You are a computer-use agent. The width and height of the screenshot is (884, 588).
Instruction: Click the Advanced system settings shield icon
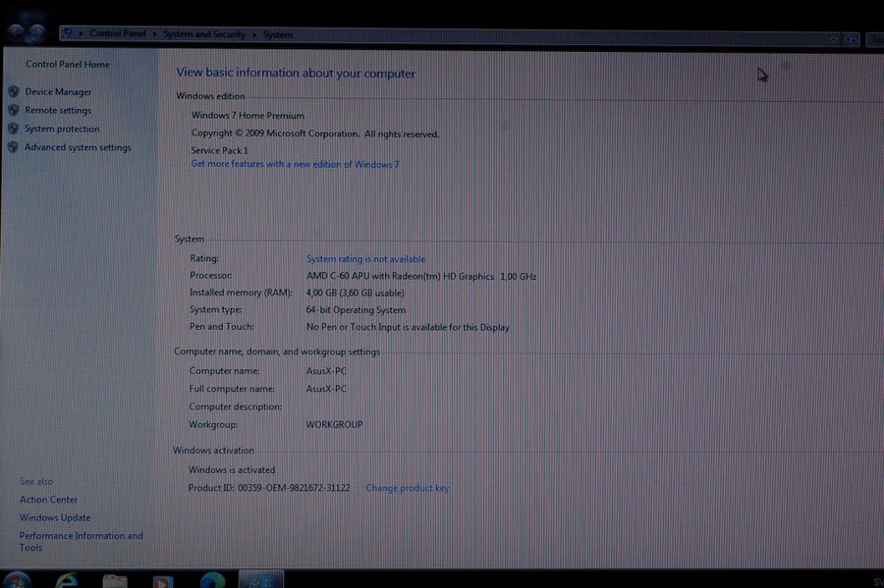14,147
